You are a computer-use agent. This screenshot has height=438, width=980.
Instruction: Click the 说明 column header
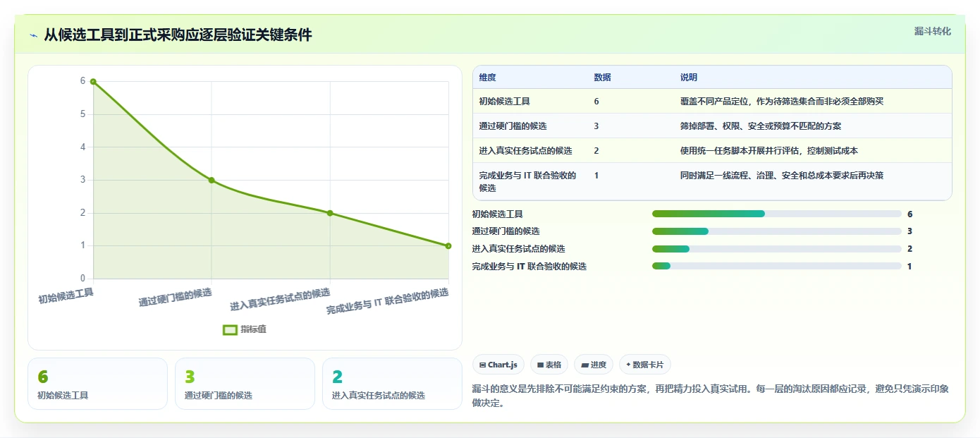pyautogui.click(x=689, y=78)
